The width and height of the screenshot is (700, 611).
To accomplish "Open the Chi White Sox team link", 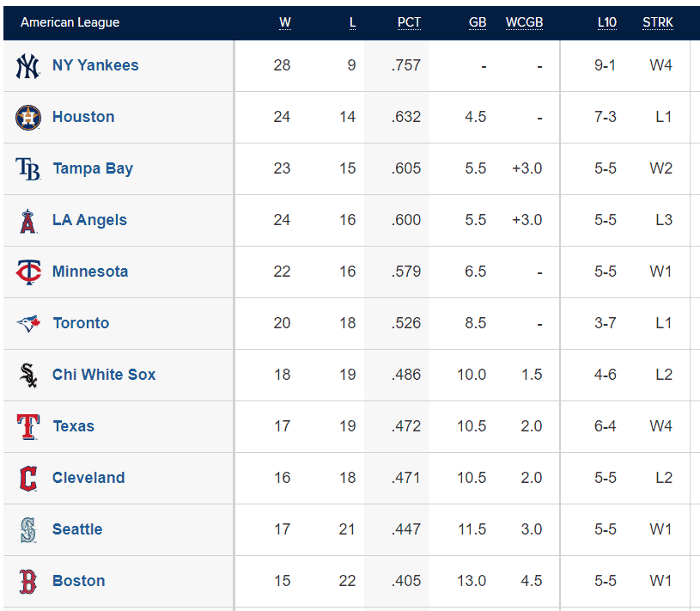I will [x=104, y=375].
